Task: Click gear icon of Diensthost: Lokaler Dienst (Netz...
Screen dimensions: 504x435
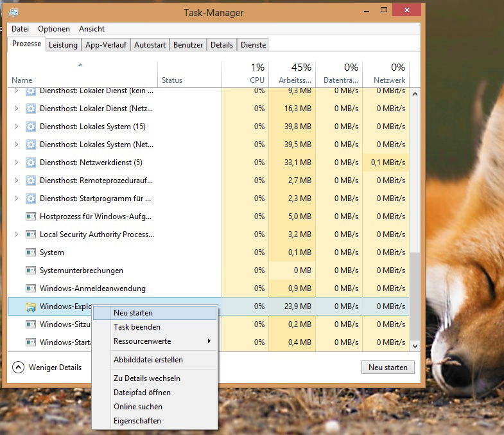Action: click(31, 109)
